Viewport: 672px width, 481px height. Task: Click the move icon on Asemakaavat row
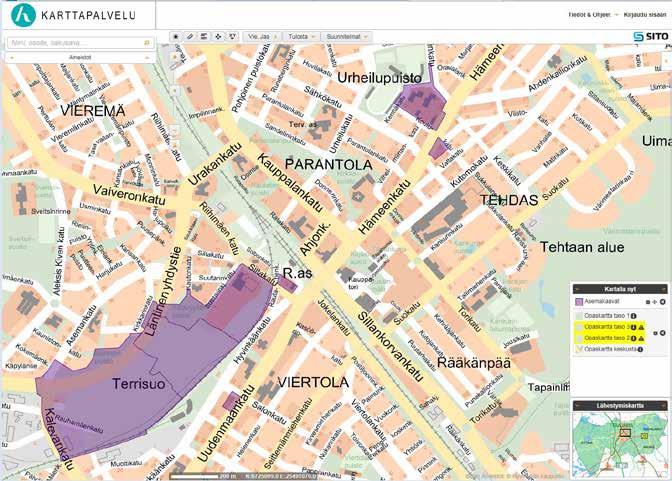tap(654, 302)
